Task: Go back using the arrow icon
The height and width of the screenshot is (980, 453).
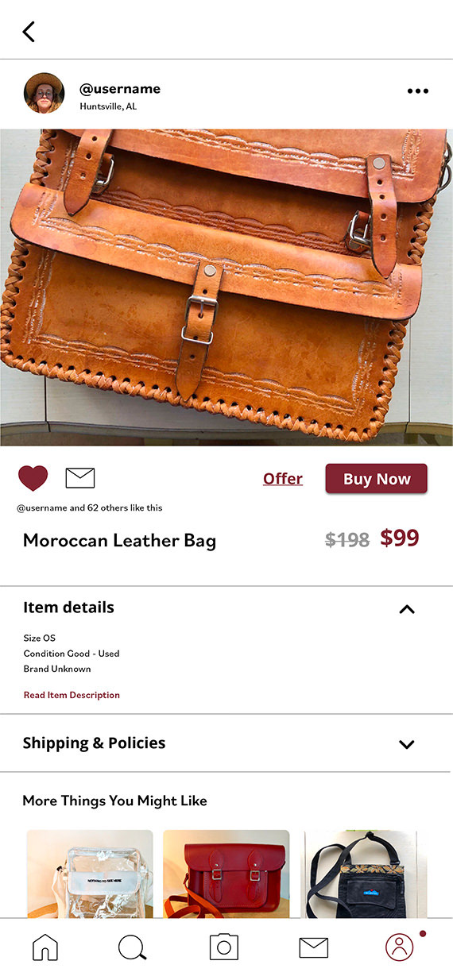Action: click(29, 32)
